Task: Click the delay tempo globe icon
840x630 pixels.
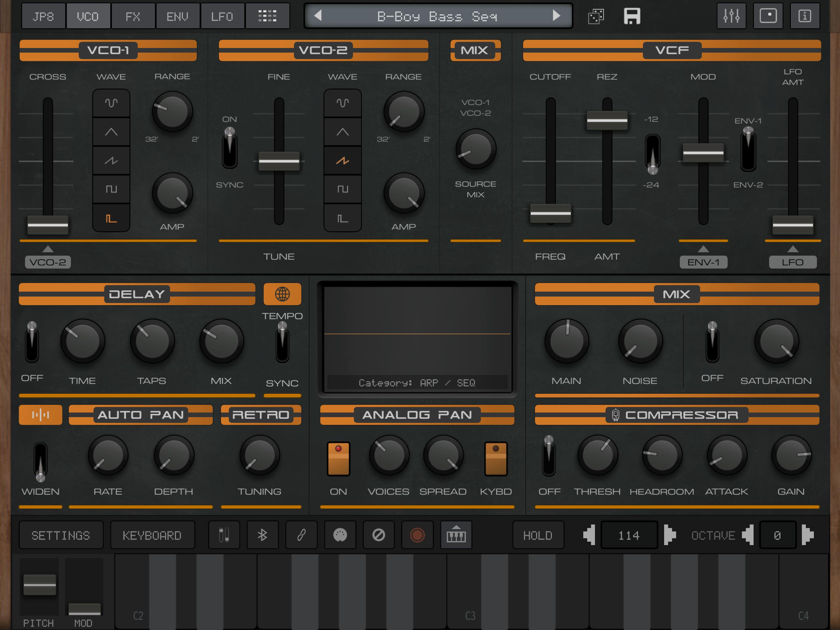Action: pos(282,294)
